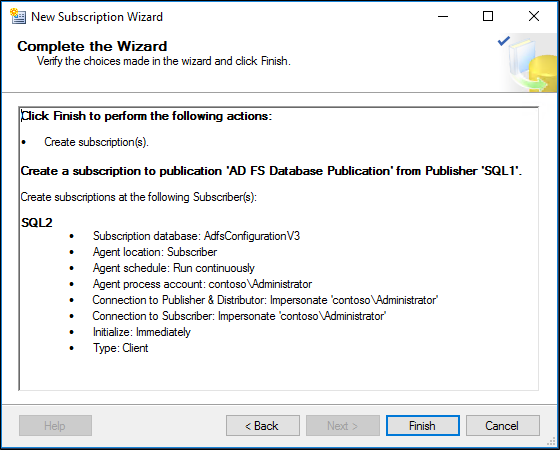Click the blue checkmark in header graphic
Screen dimensions: 560x450
click(504, 41)
